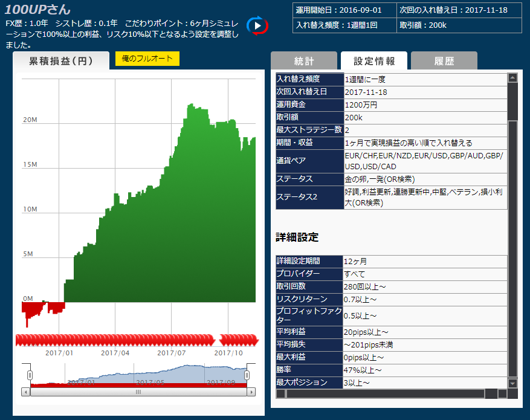Screen dimensions: 530x420
Task: Click the 運用開始日：2016-09-01 cell
Action: (x=344, y=10)
